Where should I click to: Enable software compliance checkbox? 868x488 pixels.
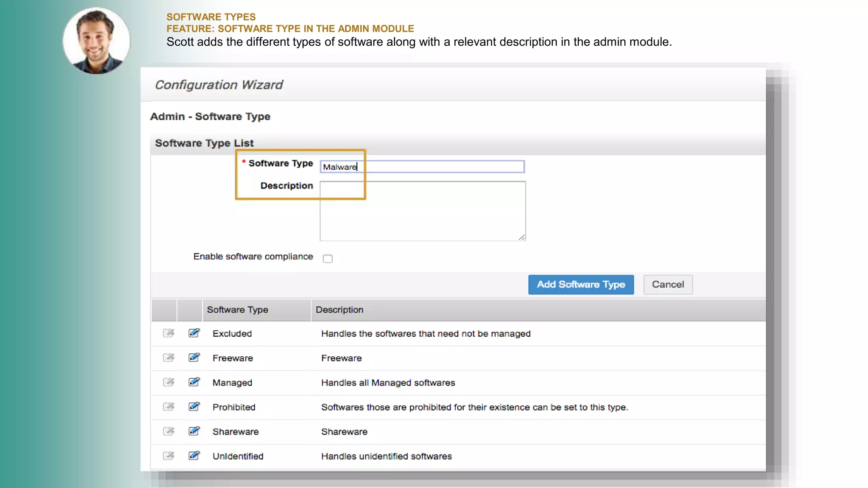point(328,258)
